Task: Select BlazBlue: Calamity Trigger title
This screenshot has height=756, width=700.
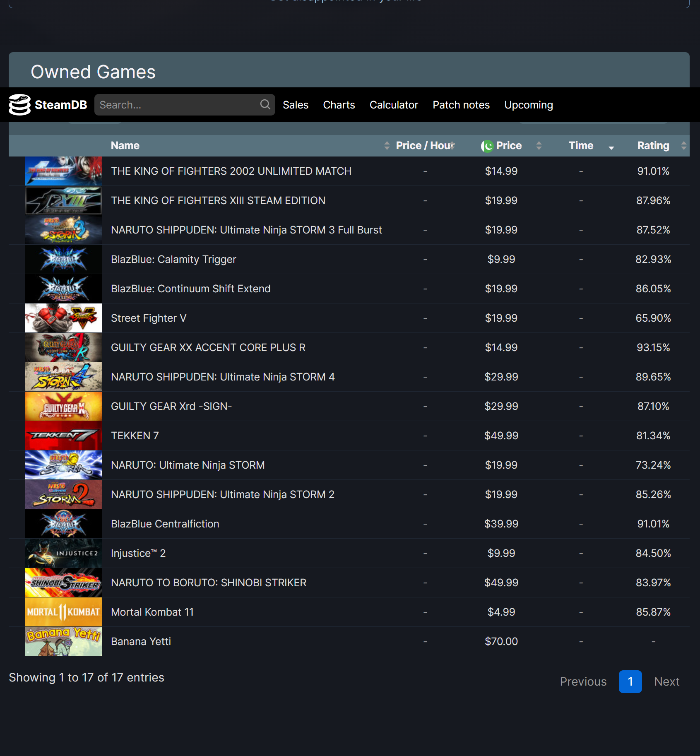Action: click(x=173, y=259)
